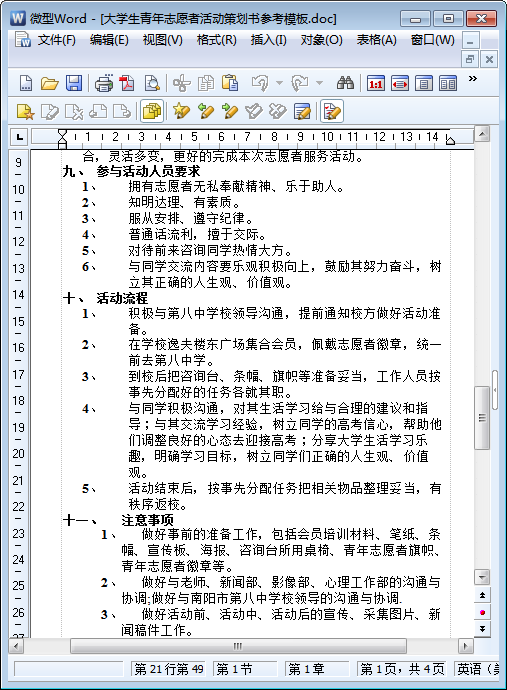Reject change with the X pencil icon
The height and width of the screenshot is (690, 507).
point(278,111)
